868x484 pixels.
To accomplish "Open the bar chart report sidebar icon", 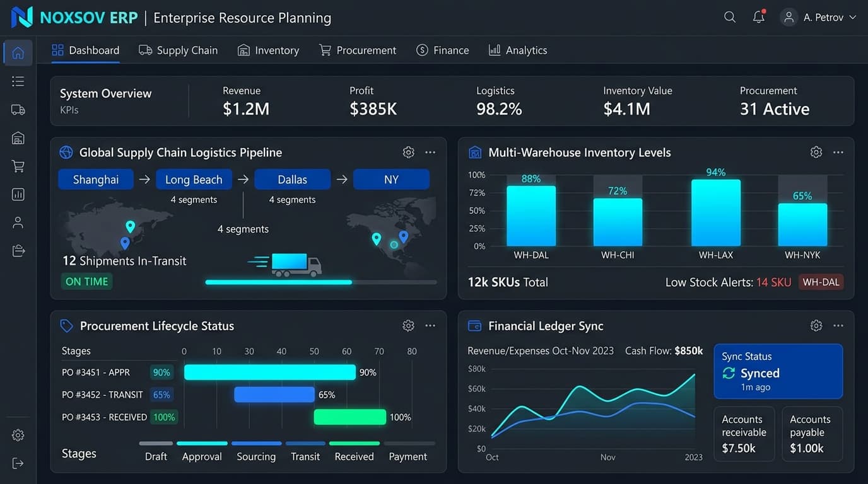I will (18, 195).
